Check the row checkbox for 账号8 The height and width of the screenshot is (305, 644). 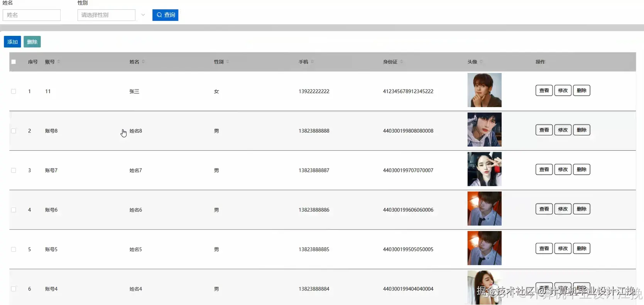click(14, 131)
